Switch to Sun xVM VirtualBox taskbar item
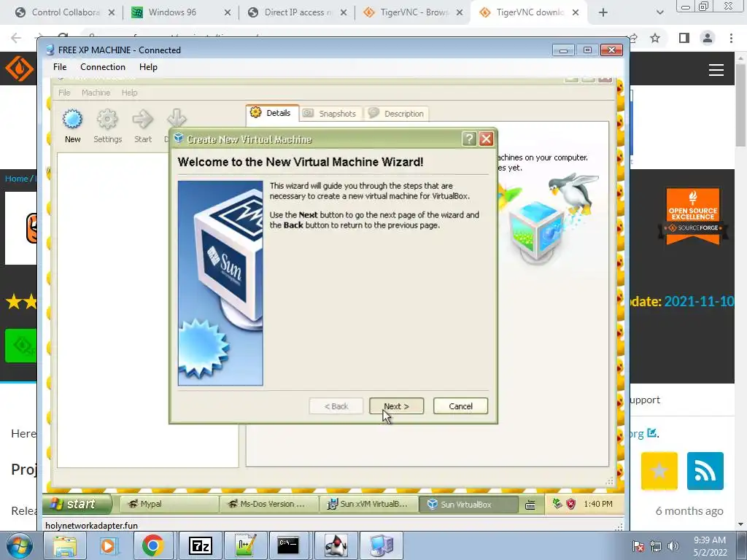Viewport: 747px width, 560px height. click(x=368, y=504)
